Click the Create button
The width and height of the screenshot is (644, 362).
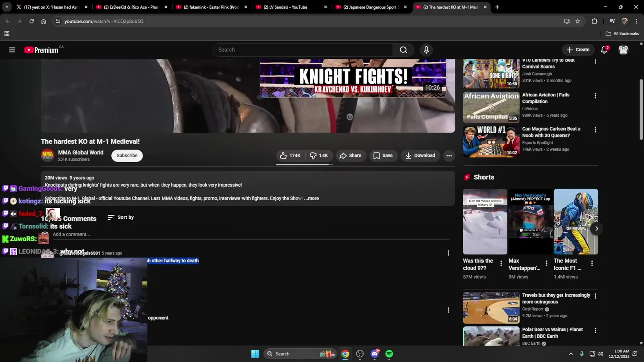coord(578,50)
